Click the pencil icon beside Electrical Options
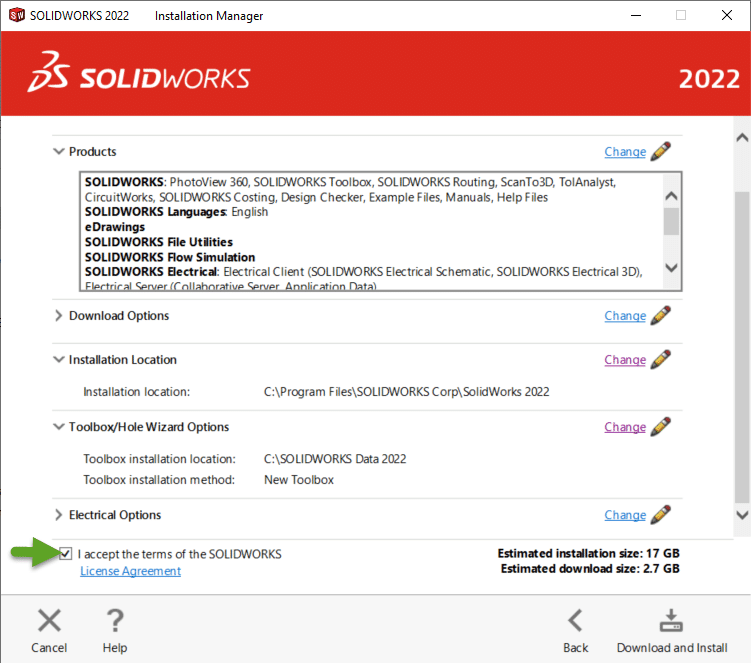Image resolution: width=751 pixels, height=663 pixels. pos(660,515)
